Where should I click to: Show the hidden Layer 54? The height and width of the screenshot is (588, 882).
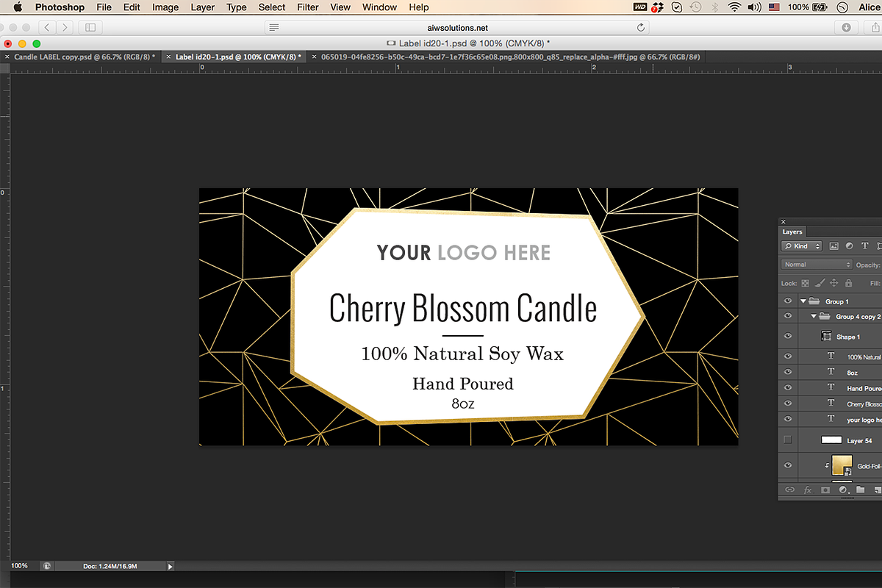click(788, 440)
